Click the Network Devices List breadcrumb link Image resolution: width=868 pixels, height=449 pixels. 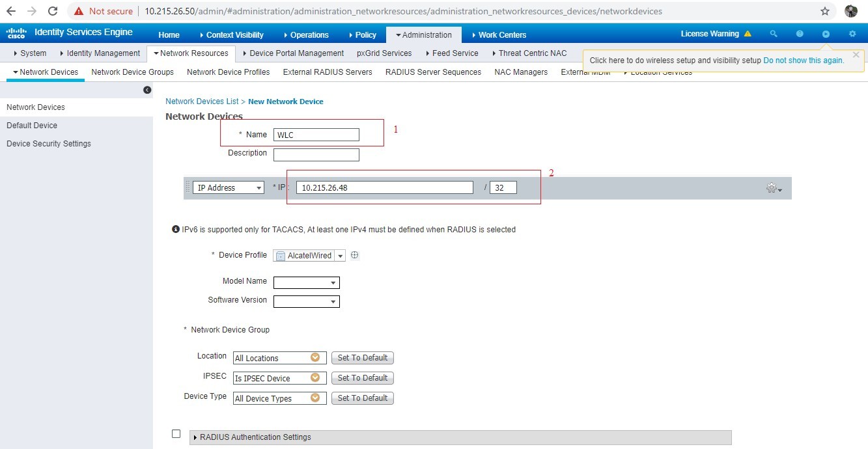(x=202, y=102)
